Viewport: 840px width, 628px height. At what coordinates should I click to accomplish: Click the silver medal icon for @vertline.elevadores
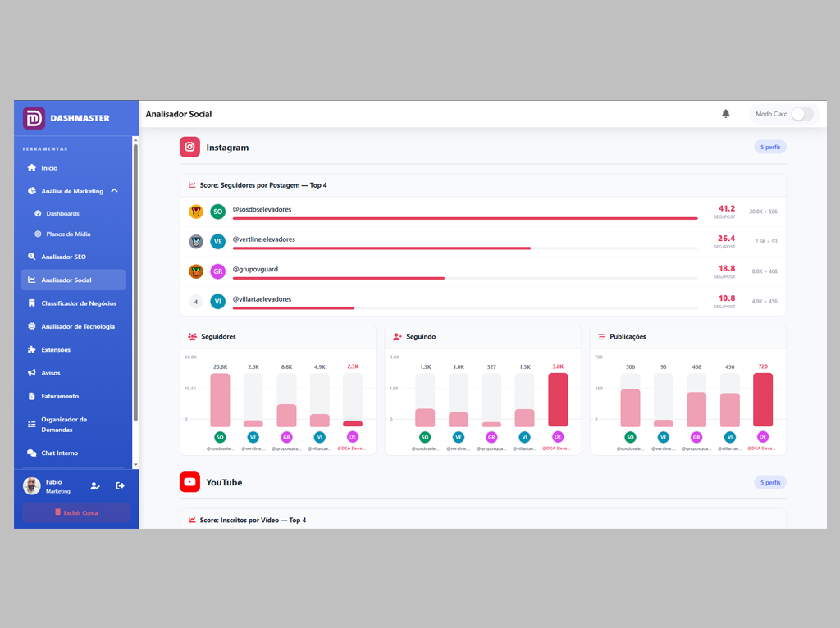tap(196, 242)
